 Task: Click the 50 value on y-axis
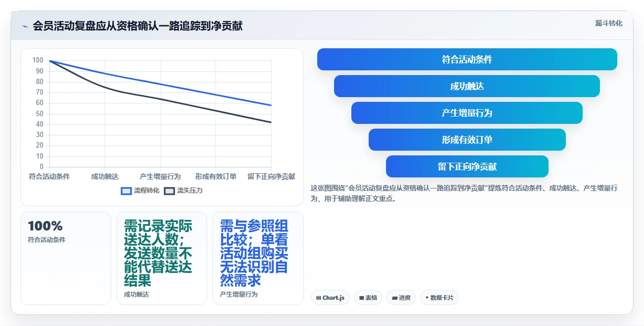(40, 113)
